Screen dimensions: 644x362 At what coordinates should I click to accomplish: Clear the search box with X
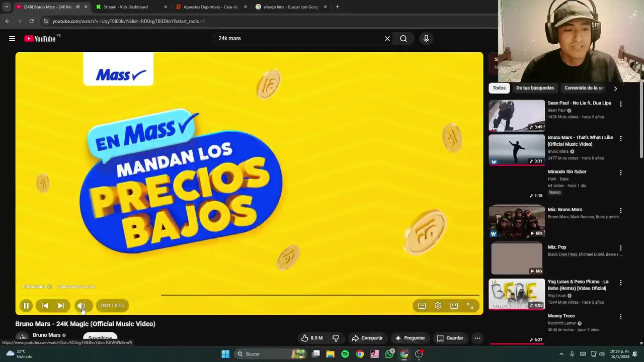(x=387, y=39)
